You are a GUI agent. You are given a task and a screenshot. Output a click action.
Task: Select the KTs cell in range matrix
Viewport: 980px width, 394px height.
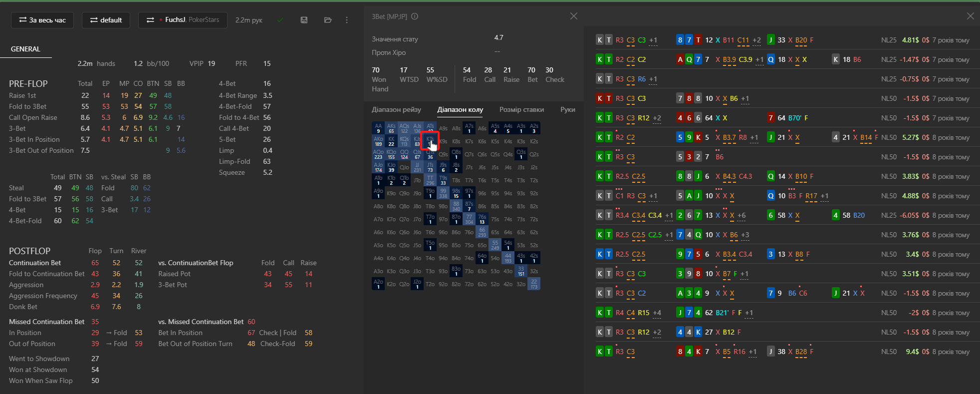click(x=430, y=141)
